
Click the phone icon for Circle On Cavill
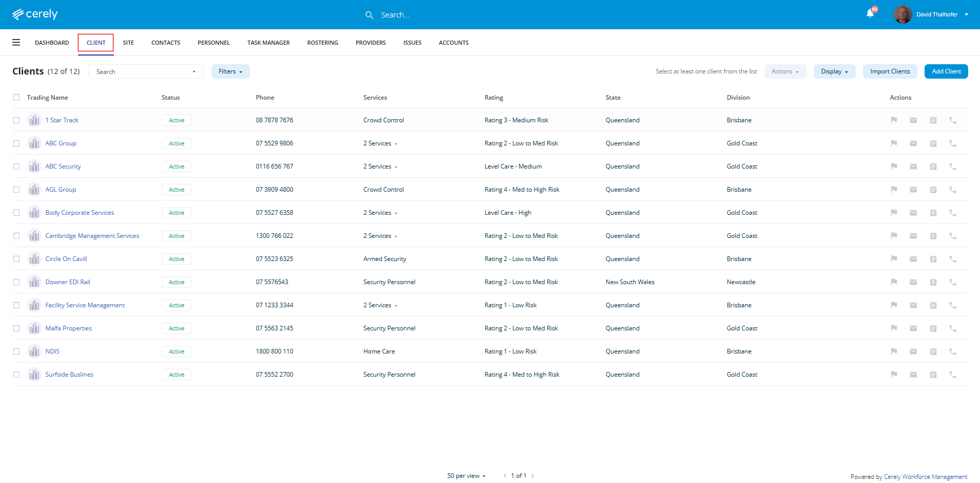pos(953,259)
